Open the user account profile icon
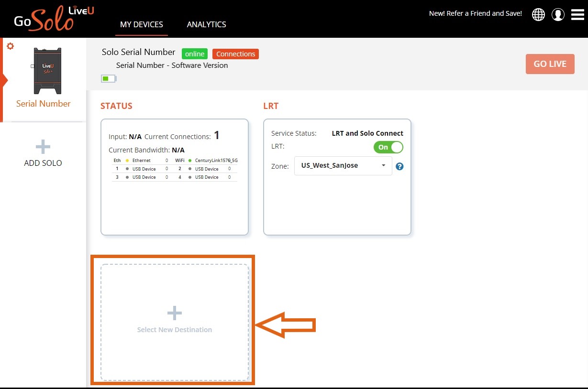Image resolution: width=588 pixels, height=389 pixels. pos(558,14)
